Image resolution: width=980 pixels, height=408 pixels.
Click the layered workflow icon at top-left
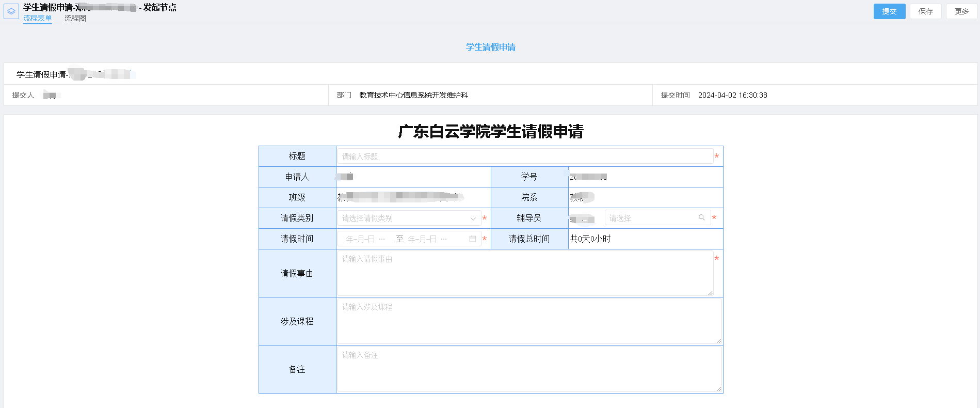(11, 11)
